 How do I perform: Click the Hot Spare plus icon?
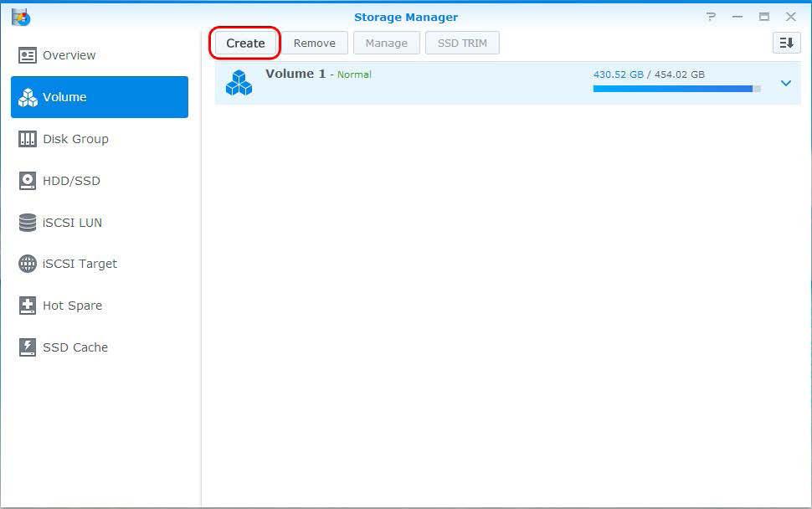28,306
